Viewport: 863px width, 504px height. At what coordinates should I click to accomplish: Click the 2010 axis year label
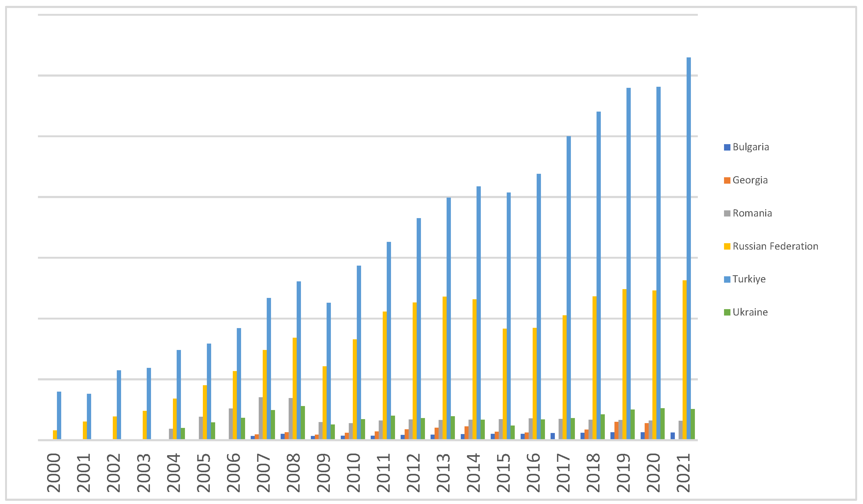click(354, 473)
